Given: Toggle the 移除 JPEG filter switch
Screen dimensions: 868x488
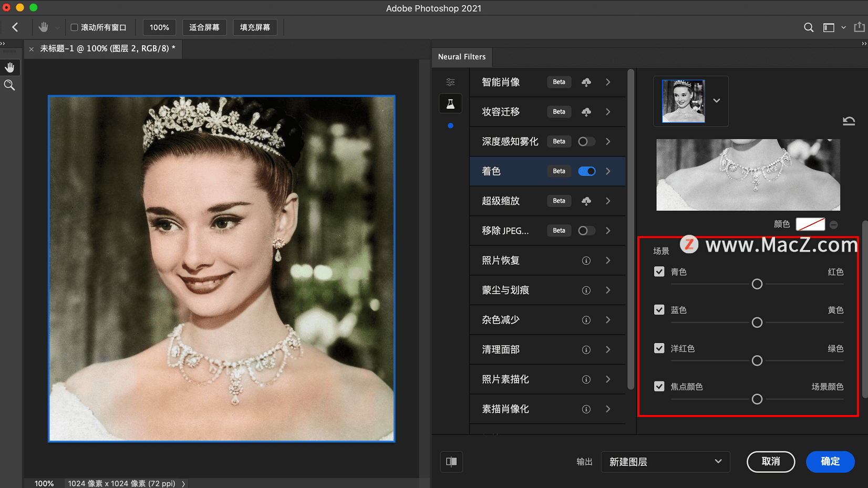Looking at the screenshot, I should coord(586,231).
